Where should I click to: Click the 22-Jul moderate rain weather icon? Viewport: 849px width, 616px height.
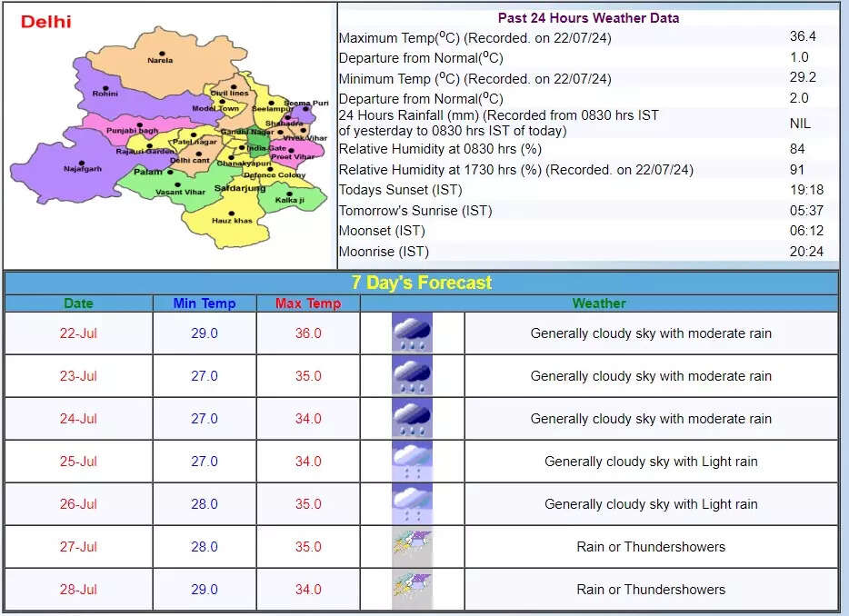(x=412, y=333)
